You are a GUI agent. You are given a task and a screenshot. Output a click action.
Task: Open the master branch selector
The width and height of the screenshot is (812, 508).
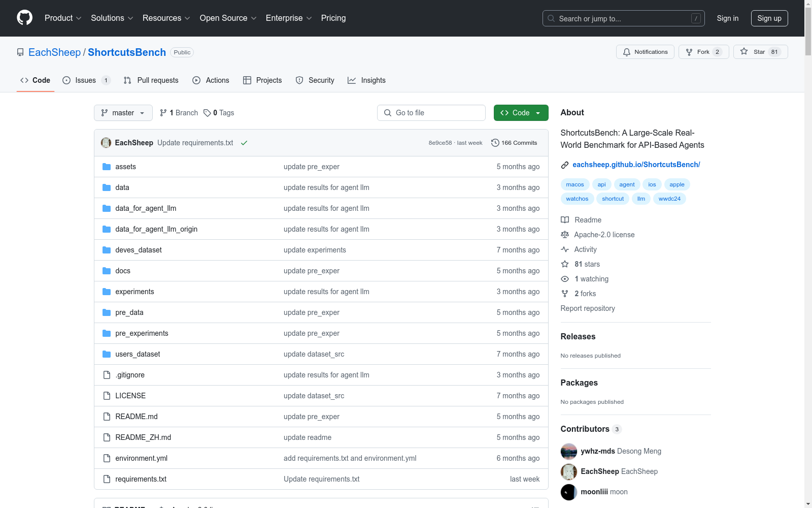click(123, 113)
